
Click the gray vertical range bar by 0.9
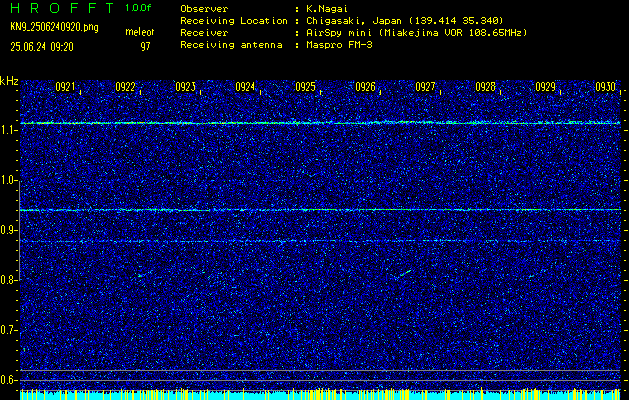pos(20,231)
